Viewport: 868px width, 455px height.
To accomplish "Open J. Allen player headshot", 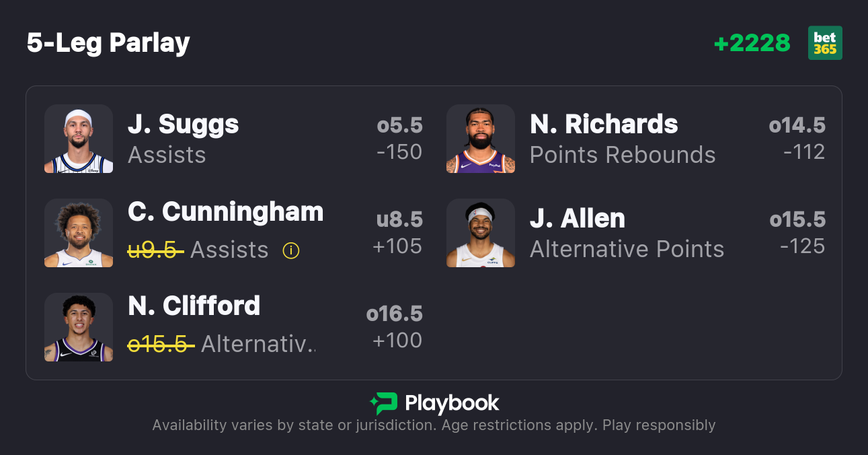I will [481, 233].
